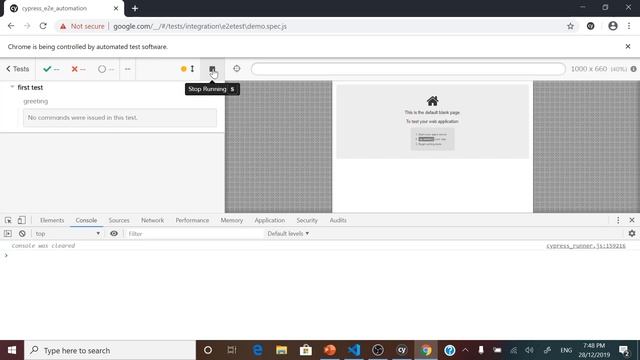Open the Application devtools tab
Screen dimensions: 640x360
(x=269, y=220)
